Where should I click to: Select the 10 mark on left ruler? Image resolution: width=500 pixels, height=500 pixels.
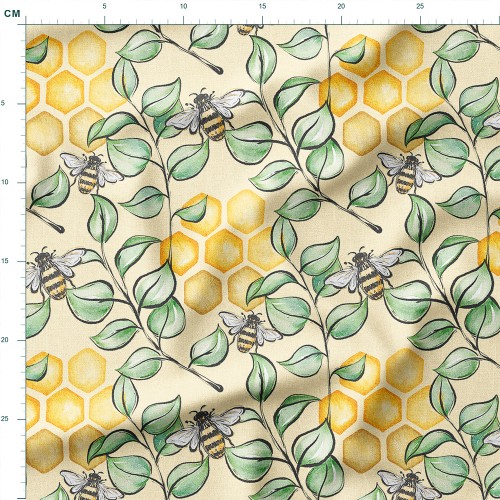coord(4,182)
